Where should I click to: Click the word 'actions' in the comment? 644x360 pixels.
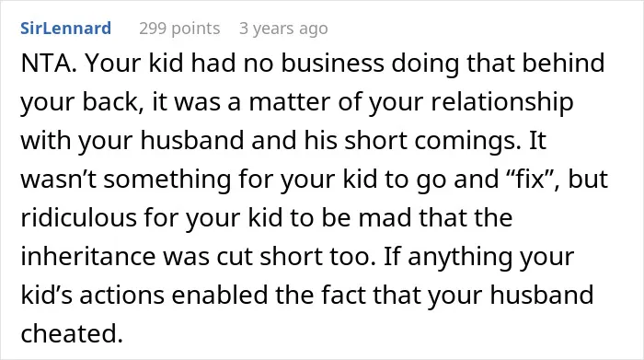click(x=122, y=295)
